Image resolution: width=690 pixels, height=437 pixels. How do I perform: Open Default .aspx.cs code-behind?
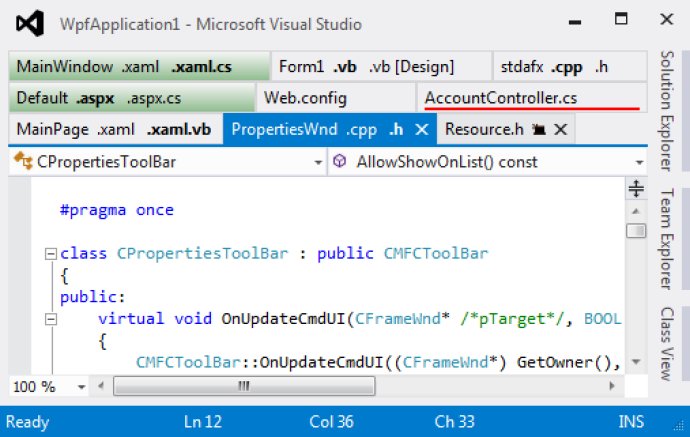[154, 98]
